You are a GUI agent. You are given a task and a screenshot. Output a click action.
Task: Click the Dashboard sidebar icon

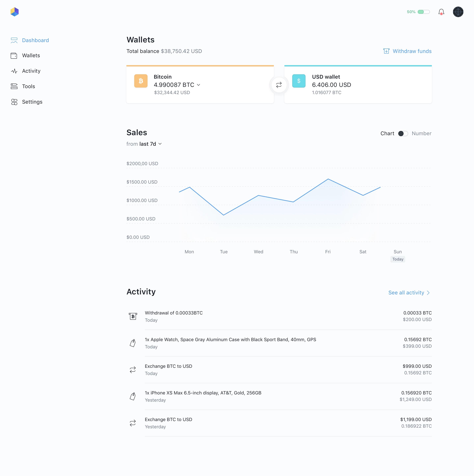point(14,40)
